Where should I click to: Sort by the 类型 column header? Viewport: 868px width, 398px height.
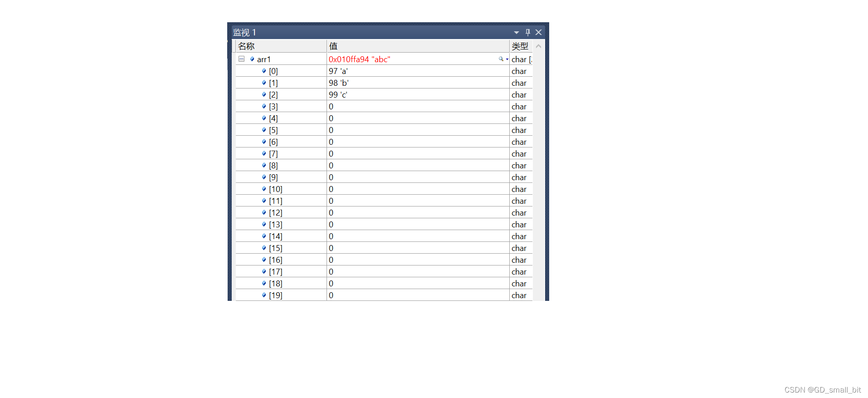tap(521, 46)
